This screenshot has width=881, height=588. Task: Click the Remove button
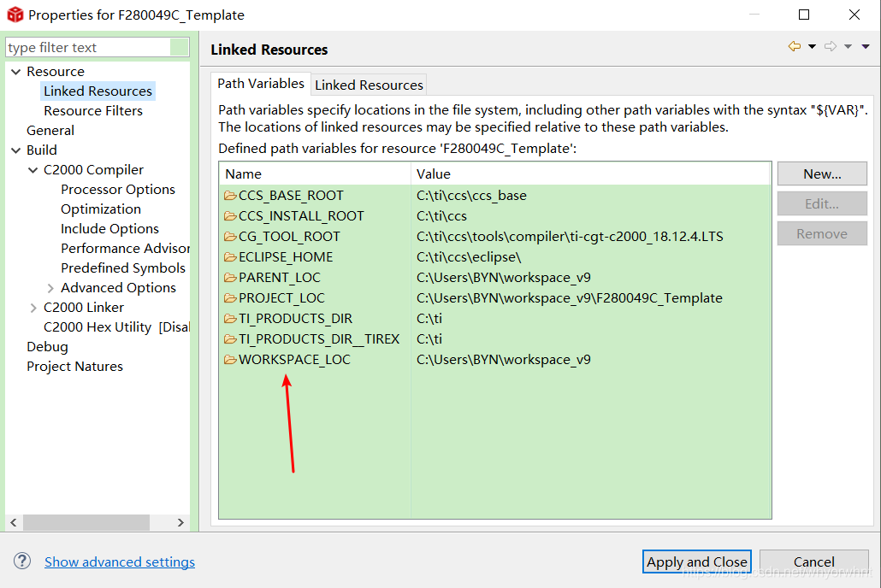(822, 233)
